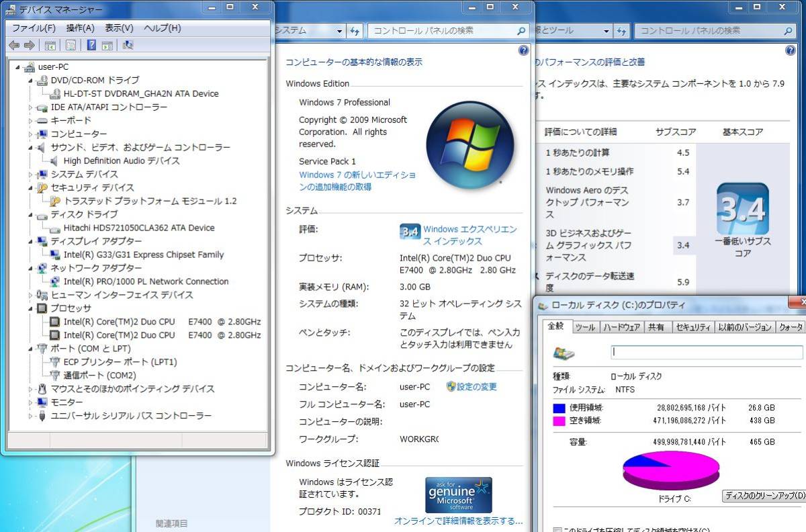Click the disk usage pie chart

click(x=672, y=470)
